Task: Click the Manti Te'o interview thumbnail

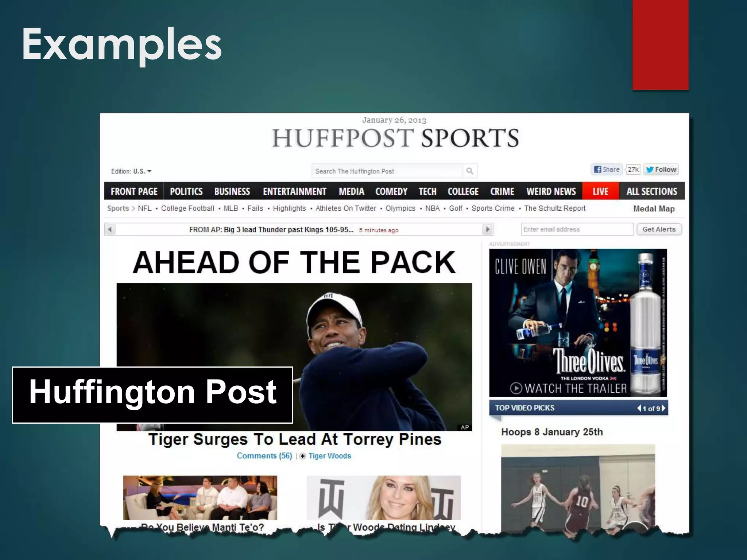Action: (200, 498)
